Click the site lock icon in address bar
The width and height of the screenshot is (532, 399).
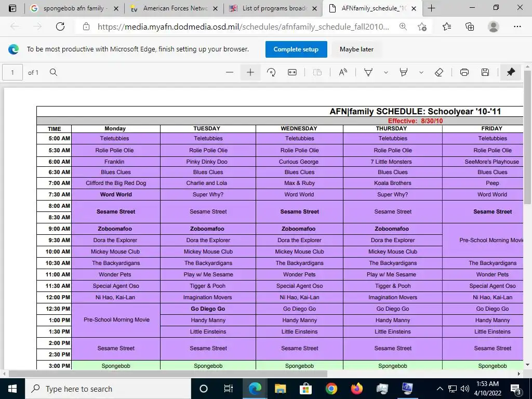[86, 26]
